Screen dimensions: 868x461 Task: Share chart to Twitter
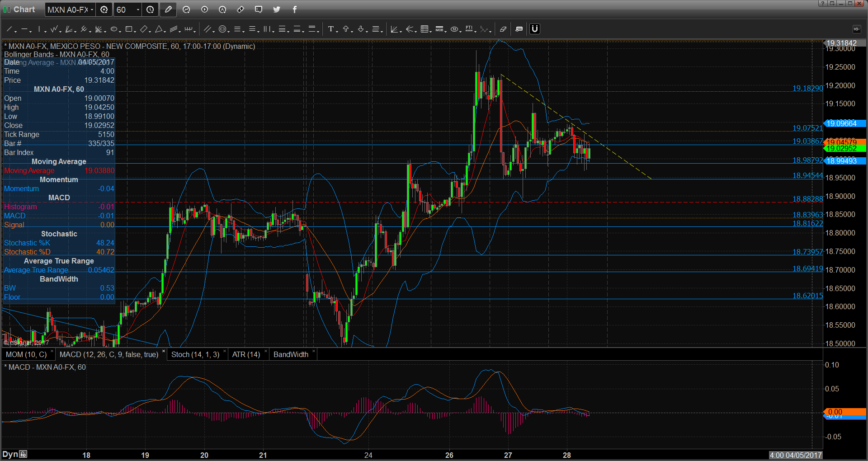click(x=277, y=9)
